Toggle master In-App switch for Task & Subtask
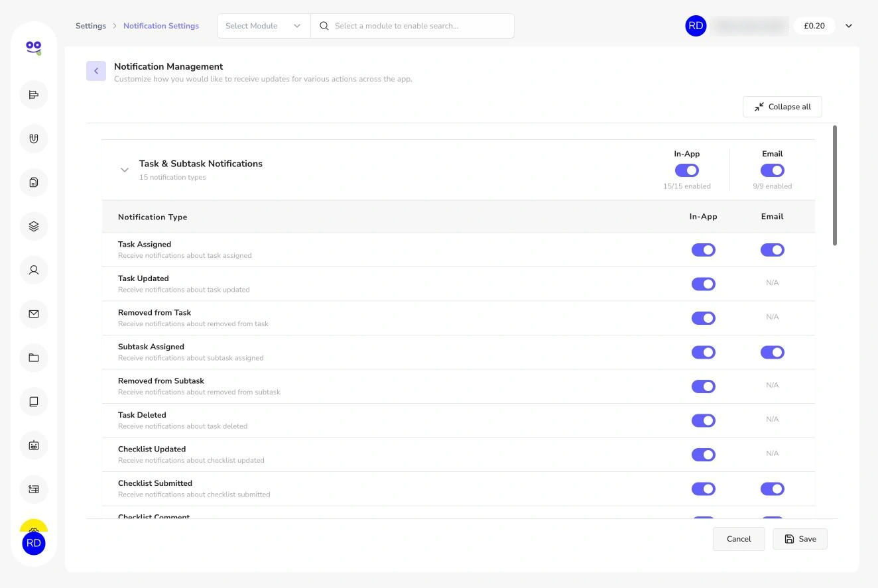This screenshot has width=878, height=588. click(687, 170)
